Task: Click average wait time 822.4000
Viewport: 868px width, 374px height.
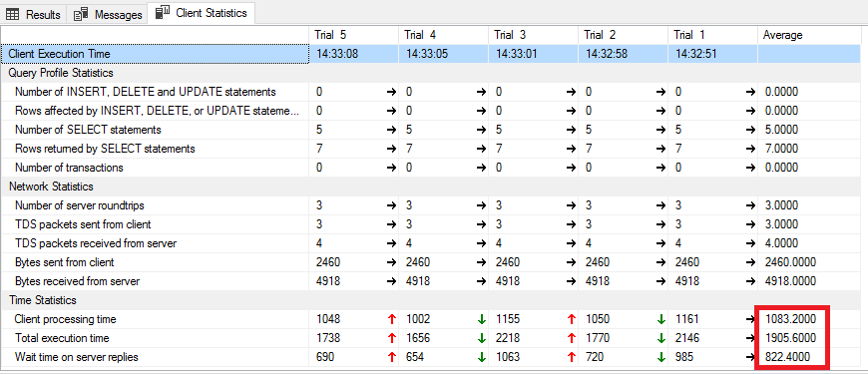Action: click(x=787, y=357)
